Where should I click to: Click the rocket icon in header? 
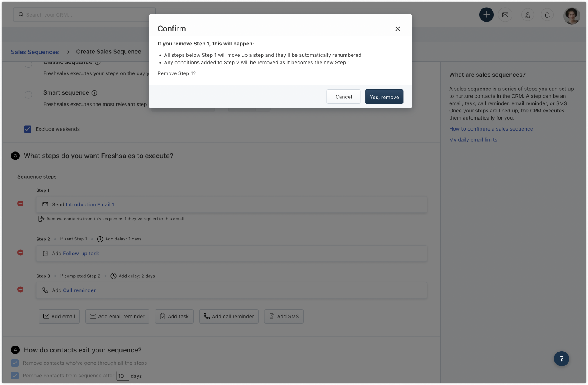(528, 15)
